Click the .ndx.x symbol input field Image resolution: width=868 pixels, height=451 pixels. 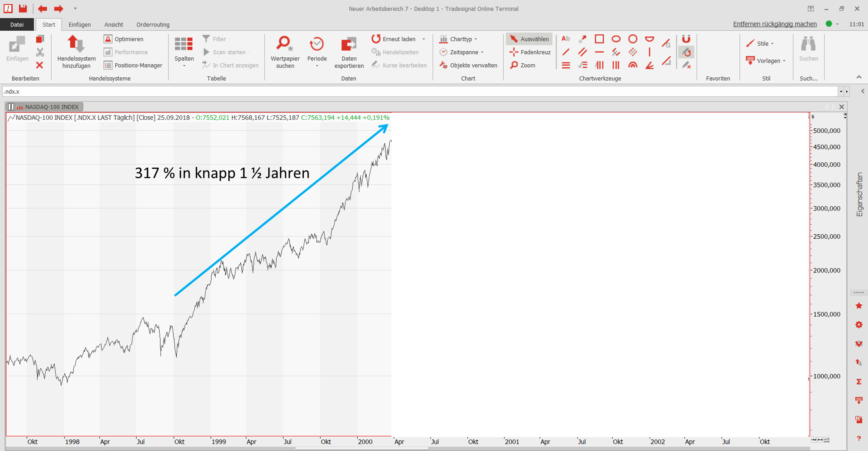tap(417, 92)
